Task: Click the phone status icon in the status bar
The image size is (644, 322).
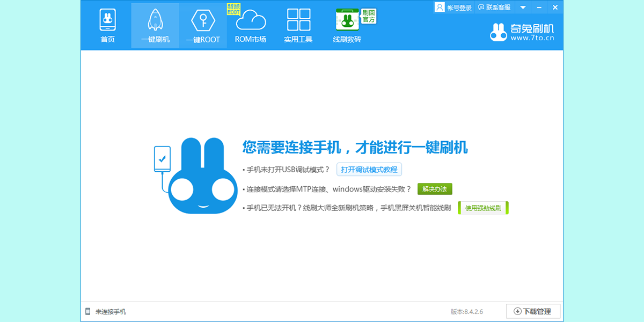Action: coord(88,311)
